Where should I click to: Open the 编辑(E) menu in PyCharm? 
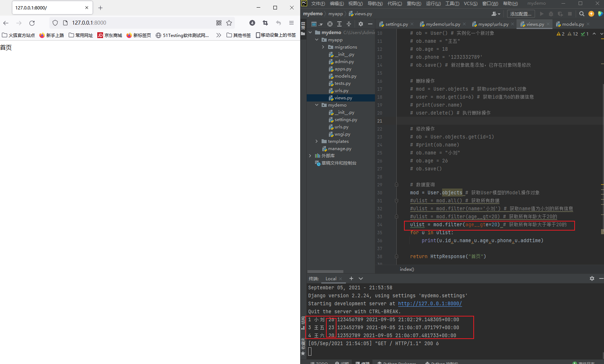[x=337, y=4]
